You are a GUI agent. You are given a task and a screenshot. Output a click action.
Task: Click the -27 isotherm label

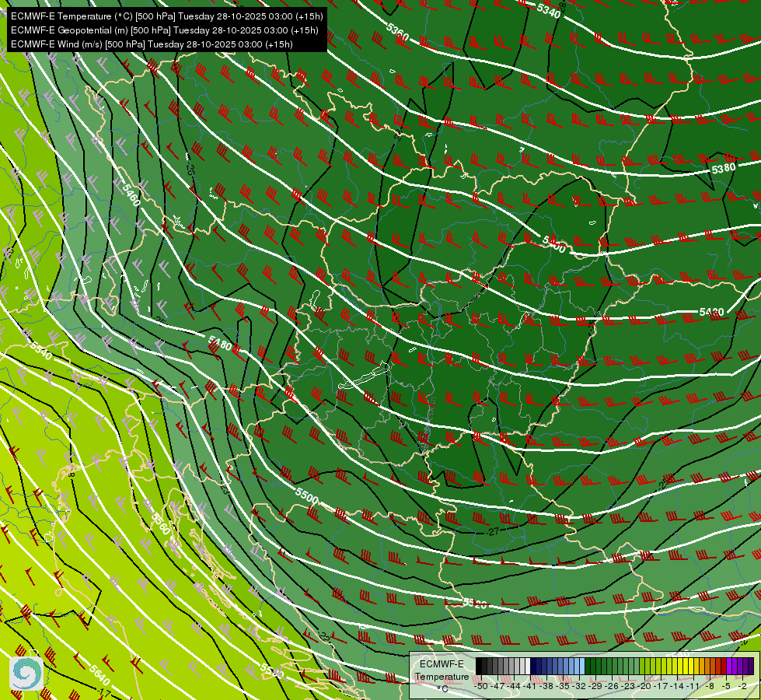(492, 532)
